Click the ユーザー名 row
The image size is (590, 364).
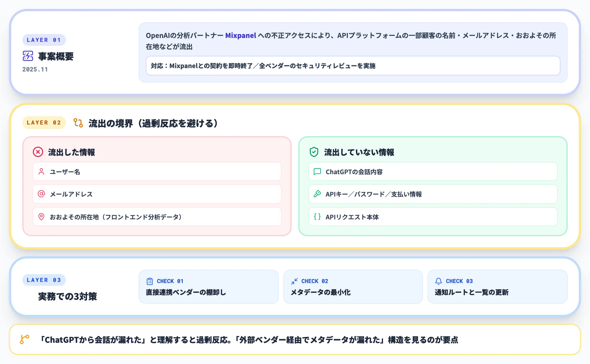click(157, 171)
